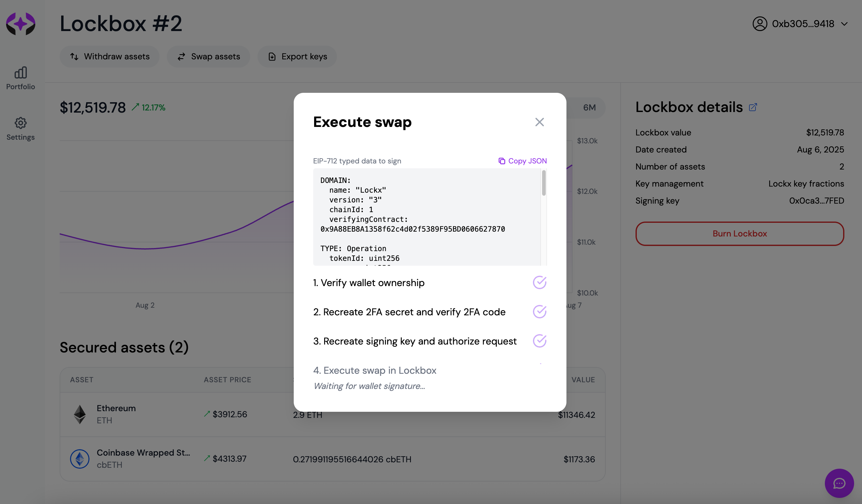The image size is (862, 504).
Task: Click the Lockx key fractions value
Action: coord(806,184)
